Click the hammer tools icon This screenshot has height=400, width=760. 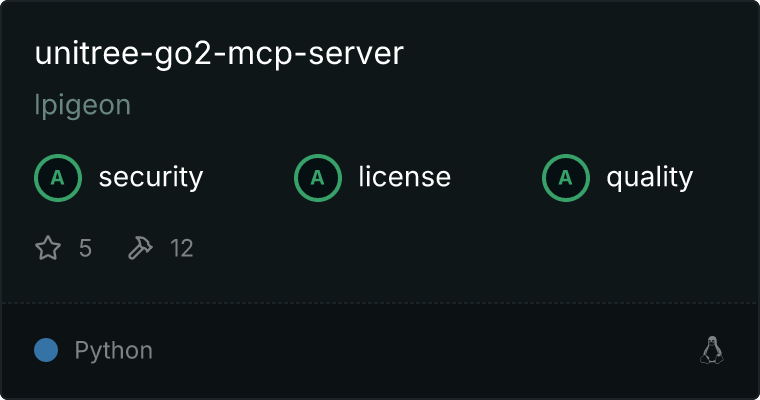[140, 248]
